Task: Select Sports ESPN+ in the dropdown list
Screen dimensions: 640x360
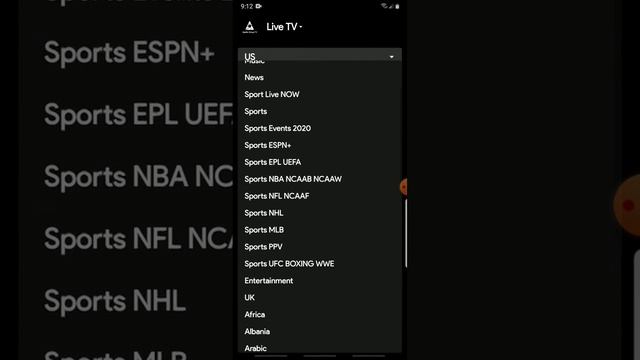Action: point(268,145)
